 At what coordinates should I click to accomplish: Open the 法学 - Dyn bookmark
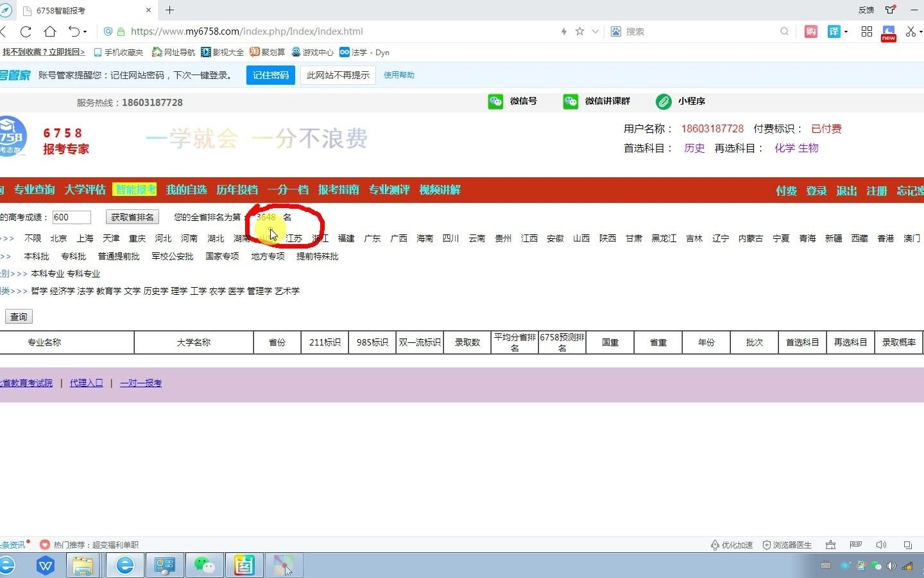point(364,53)
